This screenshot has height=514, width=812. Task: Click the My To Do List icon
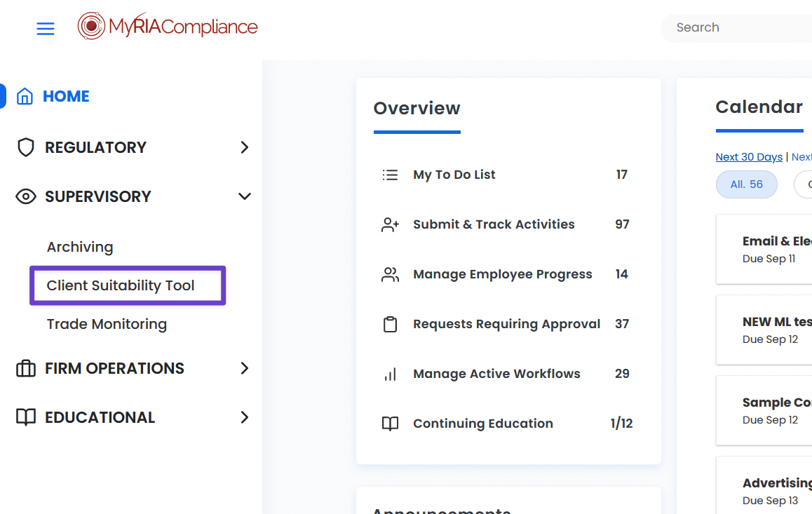tap(390, 175)
